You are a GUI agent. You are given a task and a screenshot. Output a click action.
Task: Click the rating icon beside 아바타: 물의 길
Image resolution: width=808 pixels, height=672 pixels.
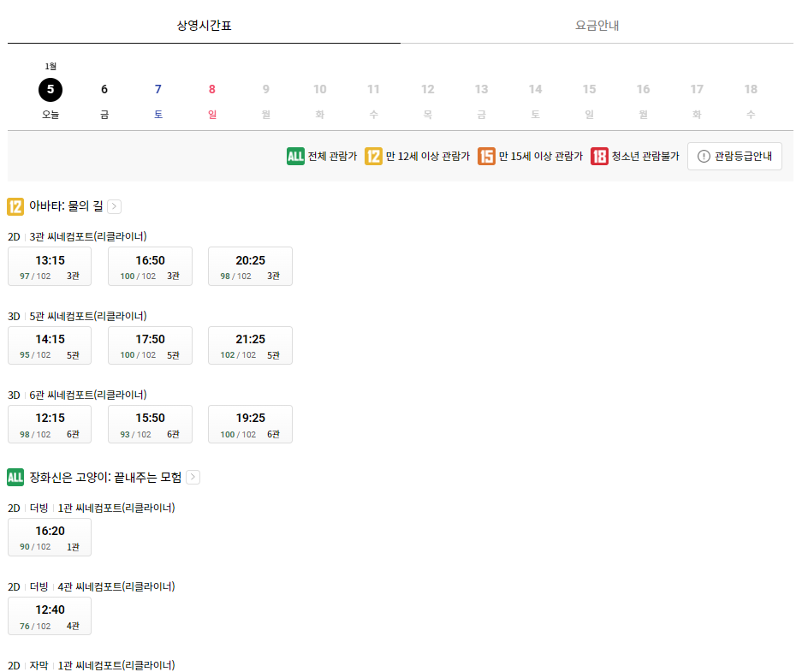pyautogui.click(x=14, y=205)
